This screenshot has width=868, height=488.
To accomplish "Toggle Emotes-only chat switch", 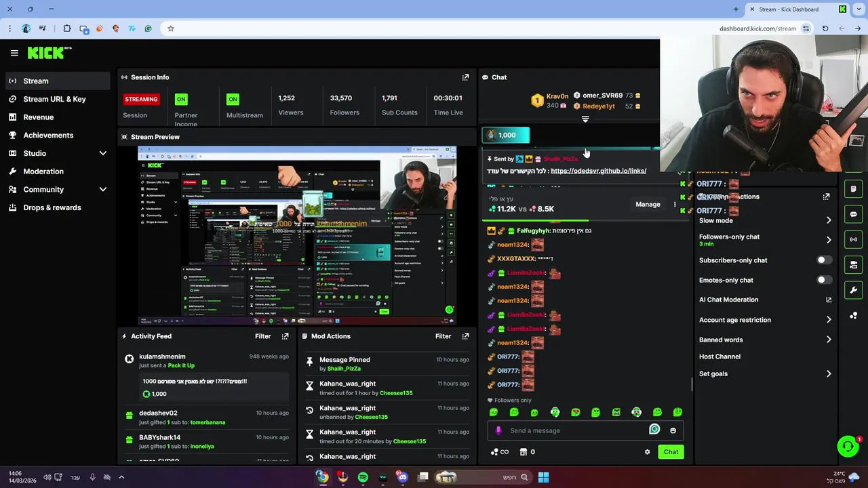I will pos(825,280).
